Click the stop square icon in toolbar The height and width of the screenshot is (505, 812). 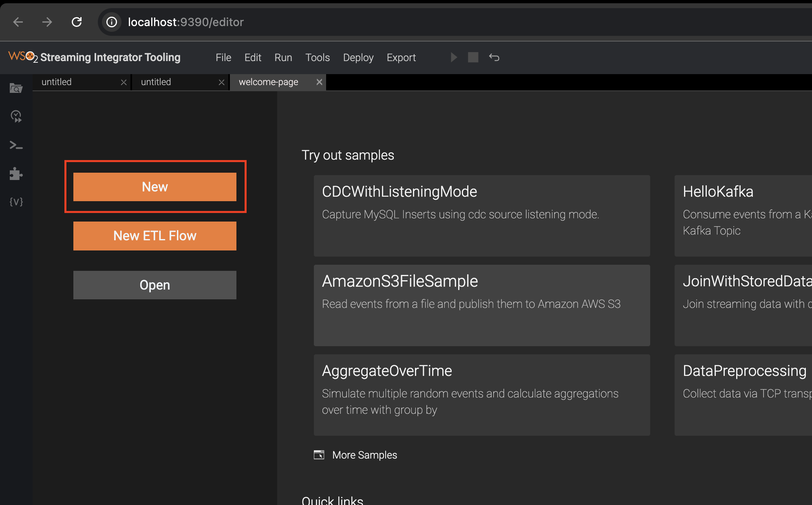pos(473,57)
